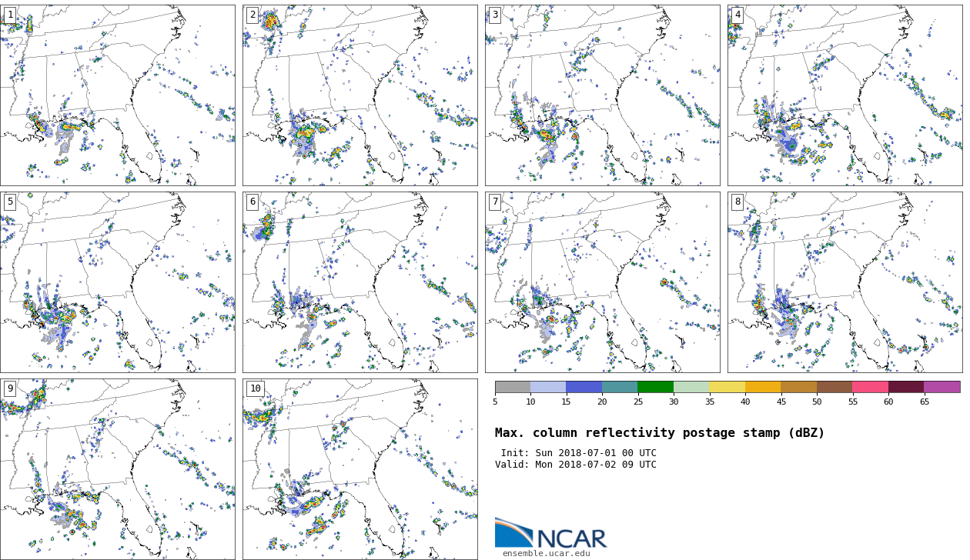Click the pale green 30-35 dBZ swatch

coord(691,387)
